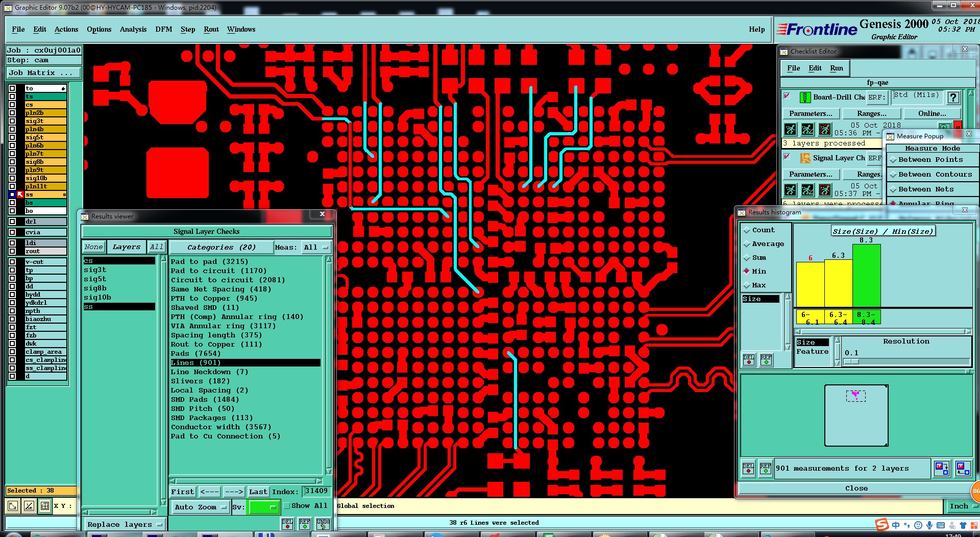Select Between Points measure mode
Screen dimensions: 980x537
(933, 160)
